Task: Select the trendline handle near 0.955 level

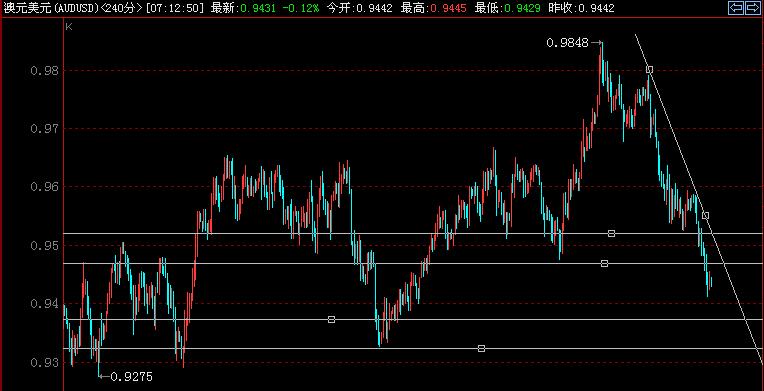Action: point(705,215)
